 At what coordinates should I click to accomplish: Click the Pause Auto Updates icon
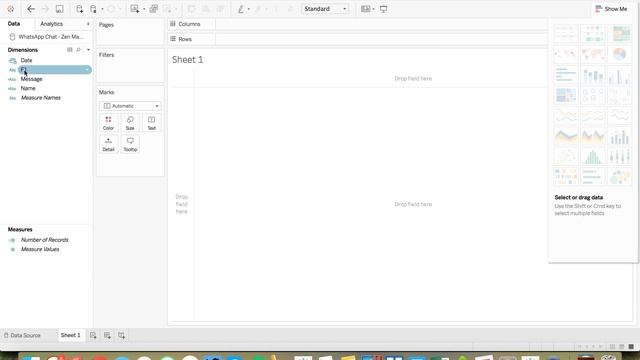(93, 9)
